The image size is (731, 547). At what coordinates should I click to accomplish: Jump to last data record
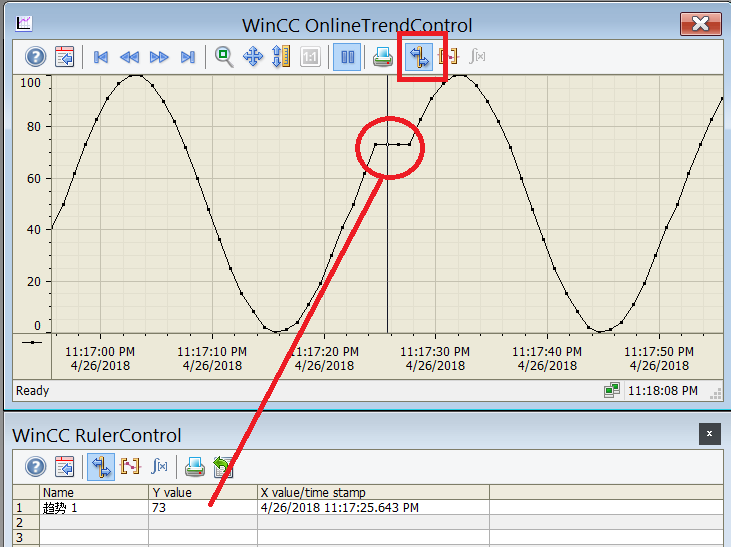pyautogui.click(x=188, y=57)
